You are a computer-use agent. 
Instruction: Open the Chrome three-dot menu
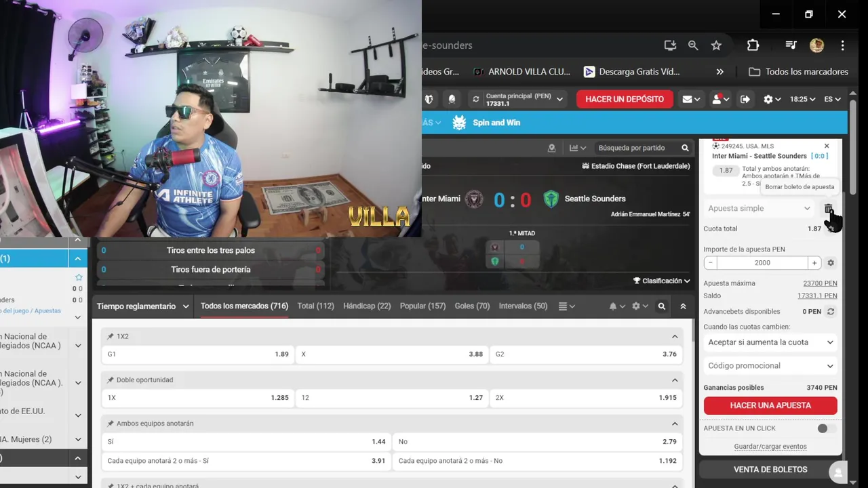842,45
